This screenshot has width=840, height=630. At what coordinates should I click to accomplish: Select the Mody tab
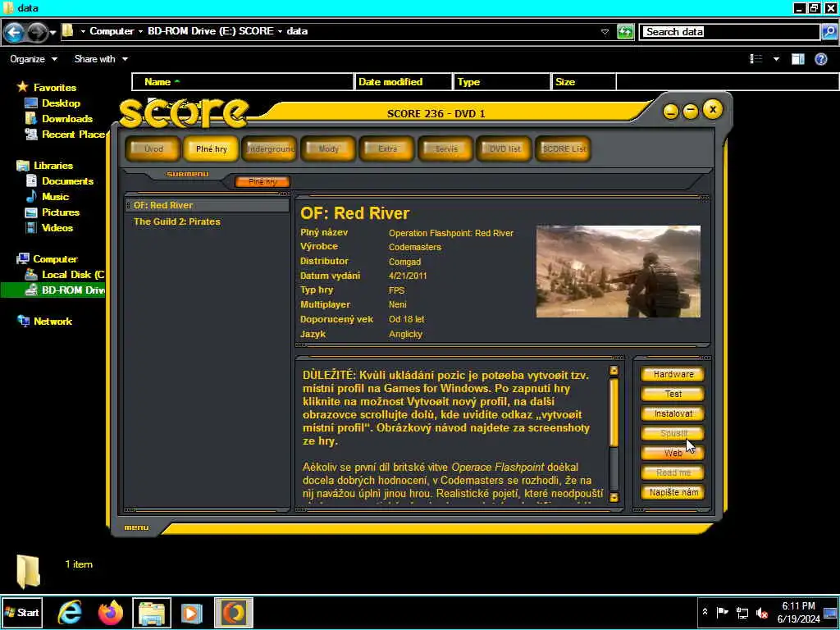coord(328,149)
